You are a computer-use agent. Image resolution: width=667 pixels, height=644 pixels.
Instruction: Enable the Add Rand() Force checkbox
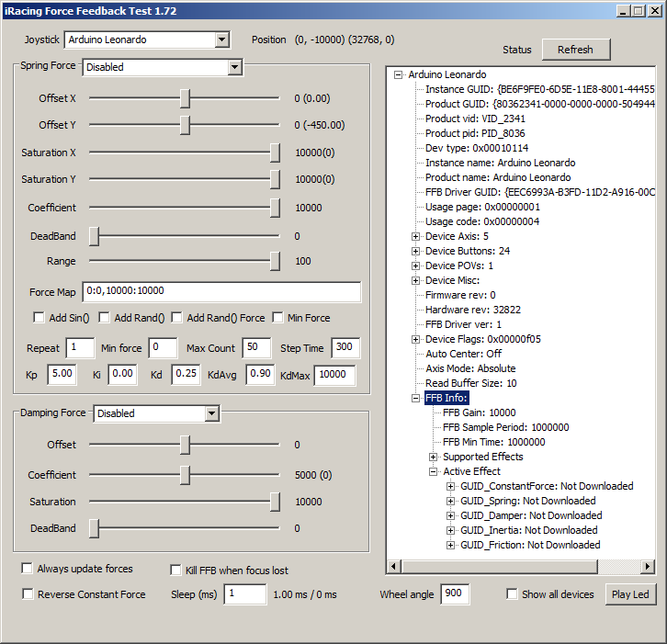pos(176,317)
